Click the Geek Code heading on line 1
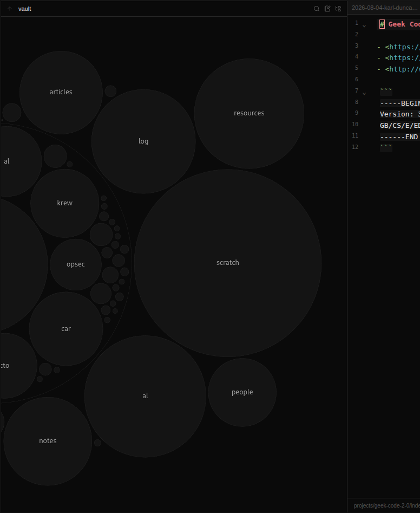420x513 pixels. pyautogui.click(x=404, y=24)
